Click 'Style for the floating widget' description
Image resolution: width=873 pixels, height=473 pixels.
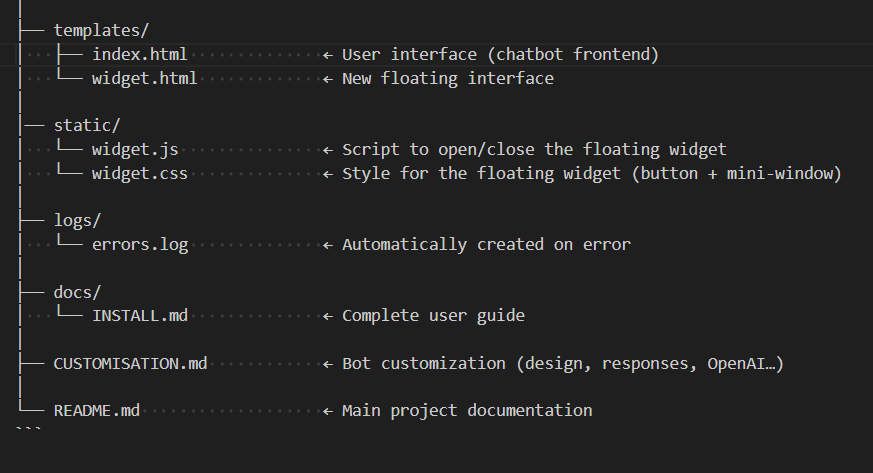[592, 173]
